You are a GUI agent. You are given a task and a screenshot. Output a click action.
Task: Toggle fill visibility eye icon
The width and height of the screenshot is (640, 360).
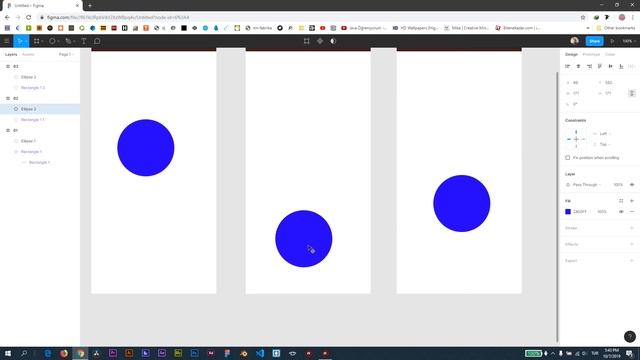pos(621,212)
